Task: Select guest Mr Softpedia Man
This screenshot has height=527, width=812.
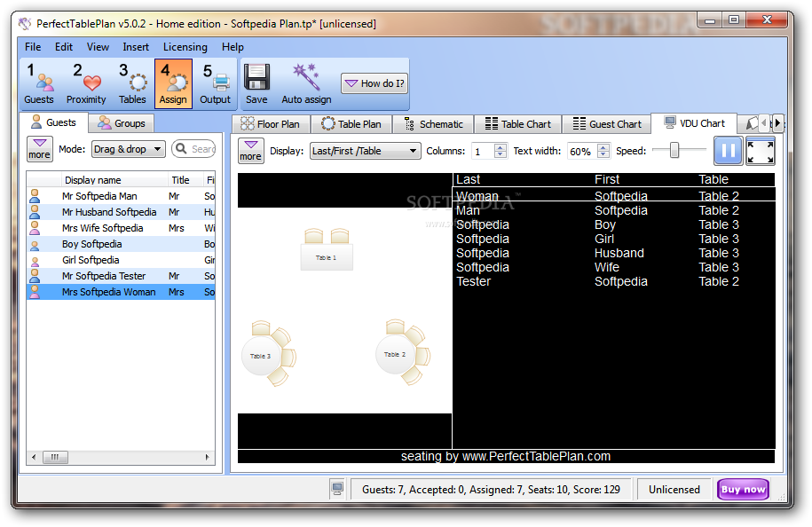Action: pos(121,196)
